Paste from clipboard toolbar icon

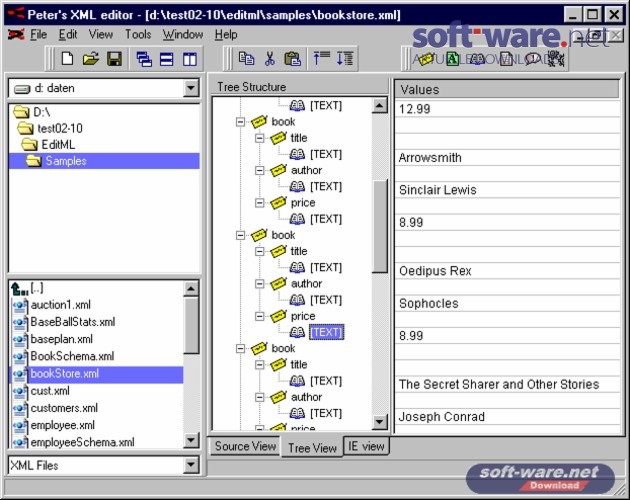click(292, 59)
